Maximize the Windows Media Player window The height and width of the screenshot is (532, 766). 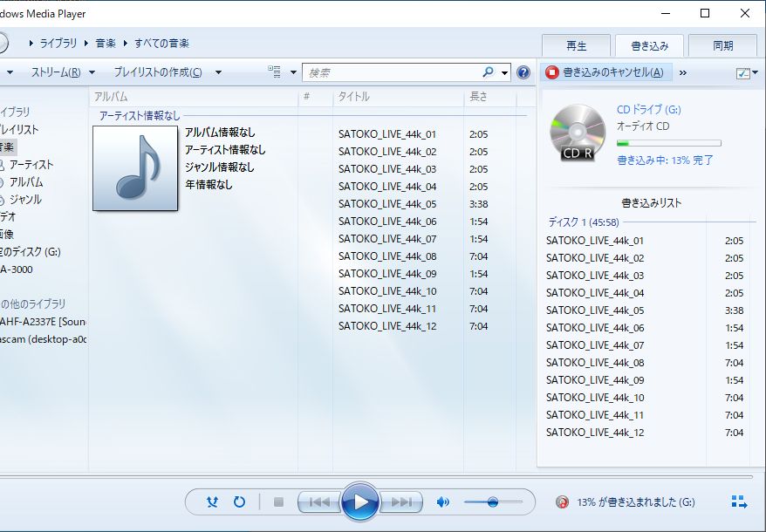(704, 13)
